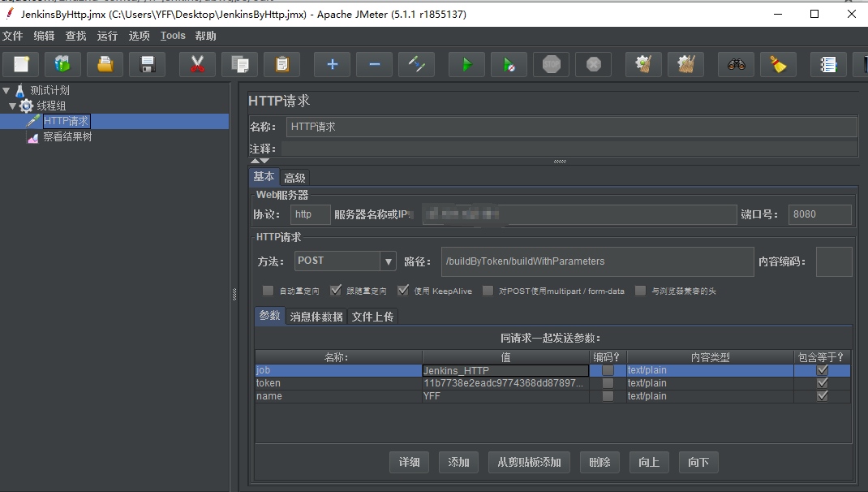Click the 从剪贴板添加 button
The height and width of the screenshot is (492, 868).
coord(529,462)
